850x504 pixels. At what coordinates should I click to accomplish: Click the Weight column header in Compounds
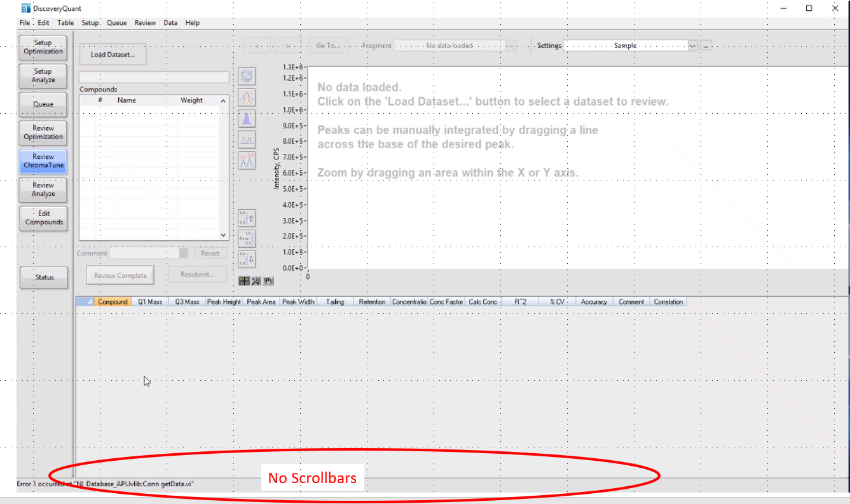click(x=191, y=100)
